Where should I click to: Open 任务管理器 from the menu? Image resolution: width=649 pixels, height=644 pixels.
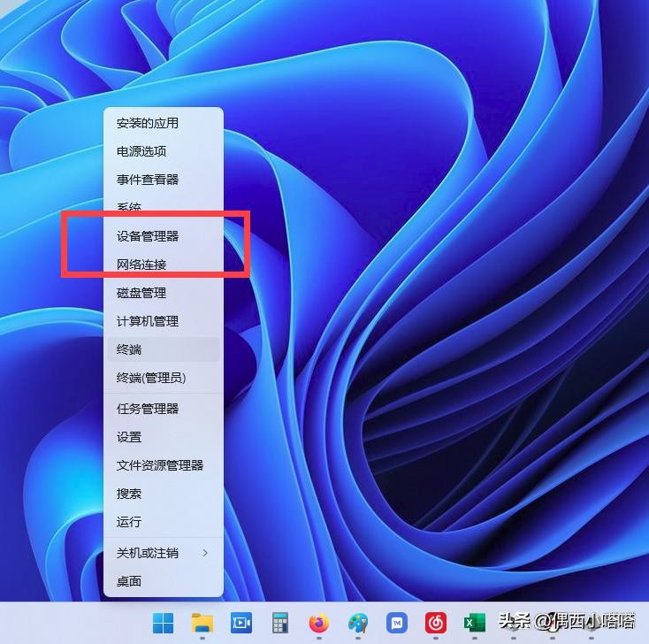164,409
